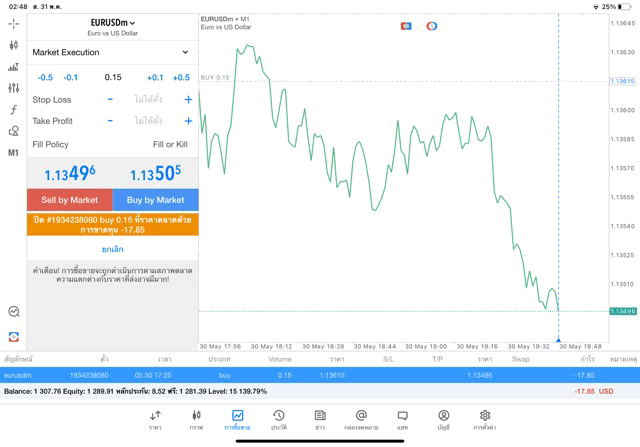Open the candlestick chart type icon
This screenshot has width=640, height=447.
coord(13,45)
